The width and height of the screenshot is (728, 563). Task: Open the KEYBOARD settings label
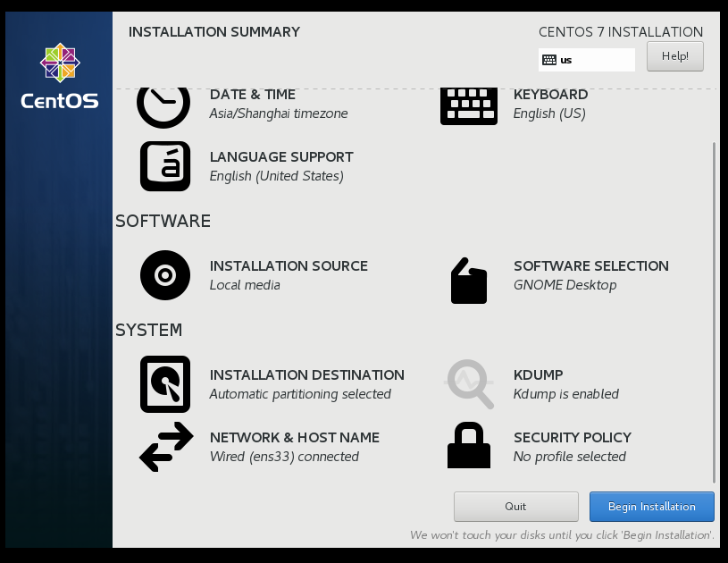point(550,95)
